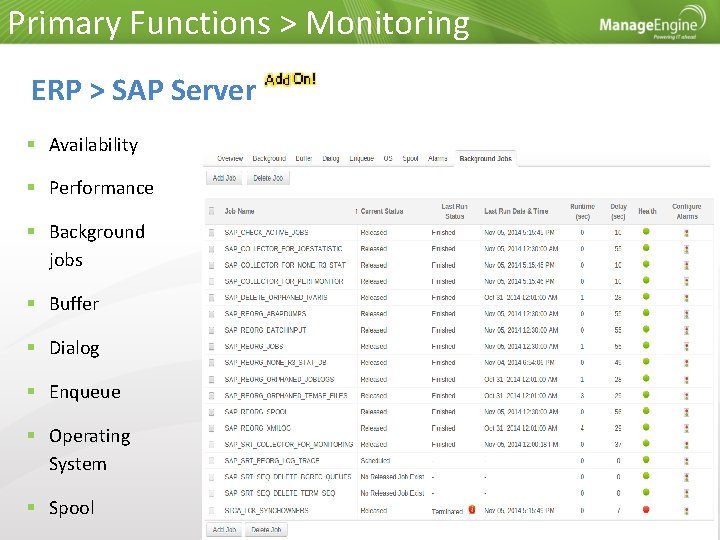Tick the checkbox for SAP_CHECK_ACTIVE_JOBS
720x540 pixels.
click(212, 233)
